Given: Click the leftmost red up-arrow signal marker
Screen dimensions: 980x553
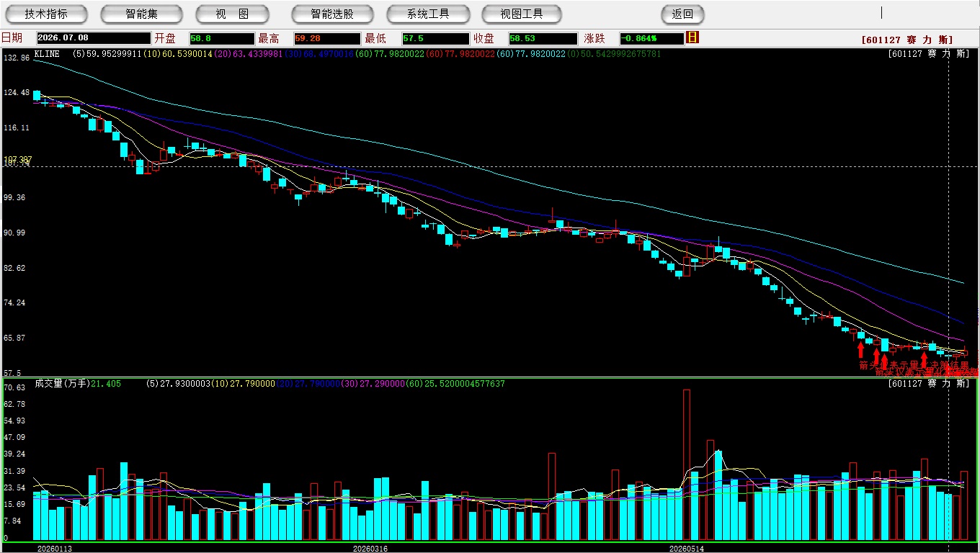Looking at the screenshot, I should tap(860, 351).
